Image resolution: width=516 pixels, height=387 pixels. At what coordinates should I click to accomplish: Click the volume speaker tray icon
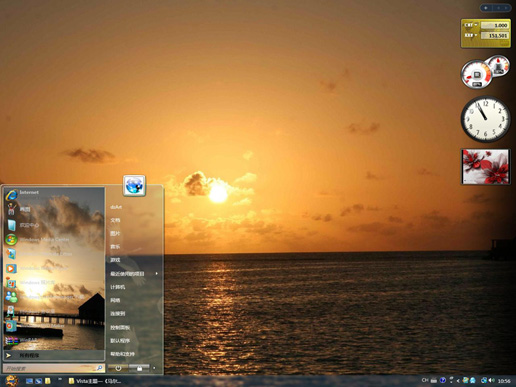click(x=492, y=380)
